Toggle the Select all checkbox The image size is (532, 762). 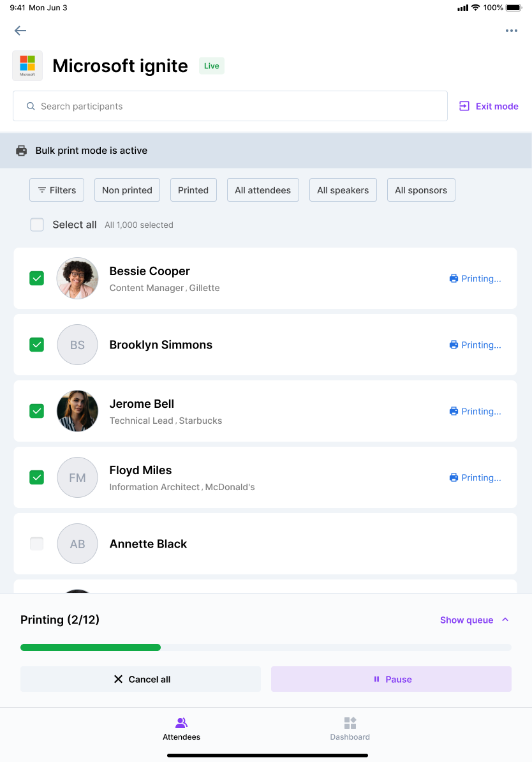coord(37,225)
